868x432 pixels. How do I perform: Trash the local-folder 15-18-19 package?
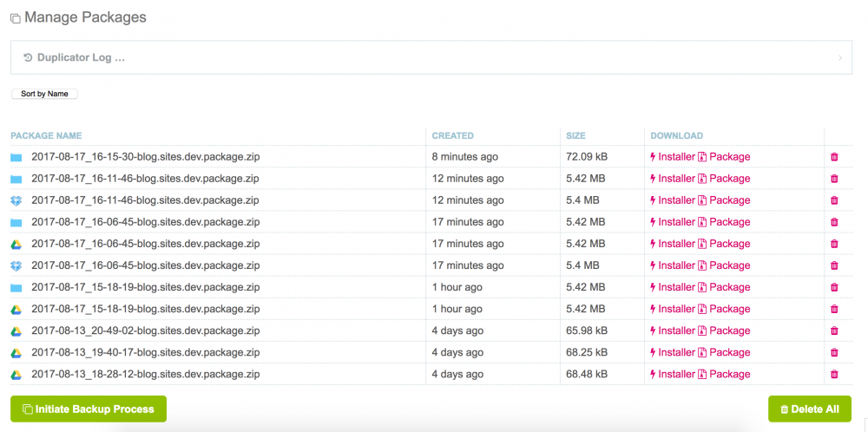834,288
